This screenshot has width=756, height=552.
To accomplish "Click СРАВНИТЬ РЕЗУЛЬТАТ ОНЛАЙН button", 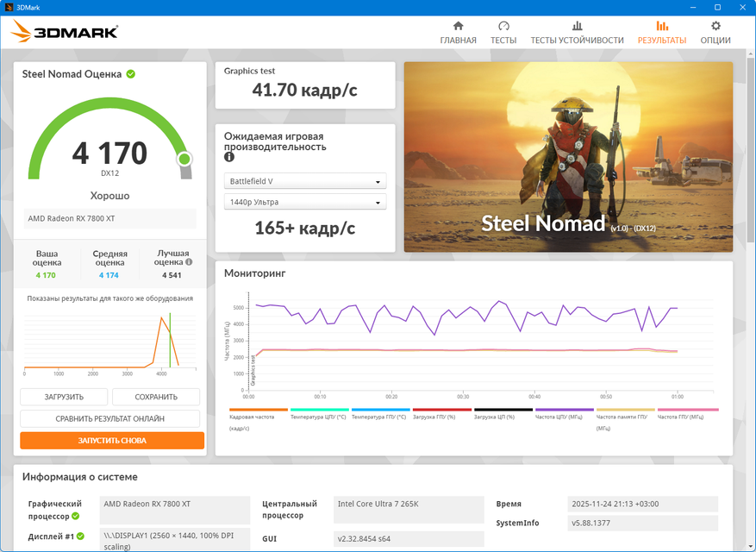I will (x=109, y=419).
